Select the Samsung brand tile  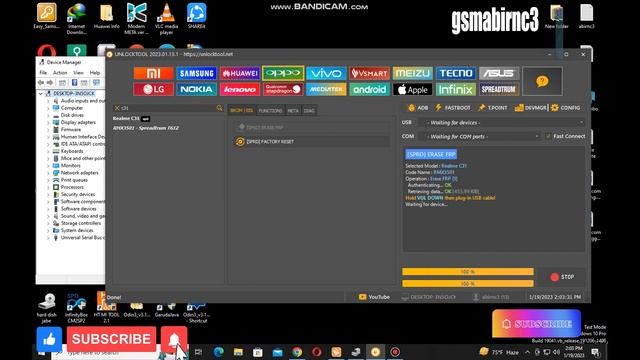196,73
